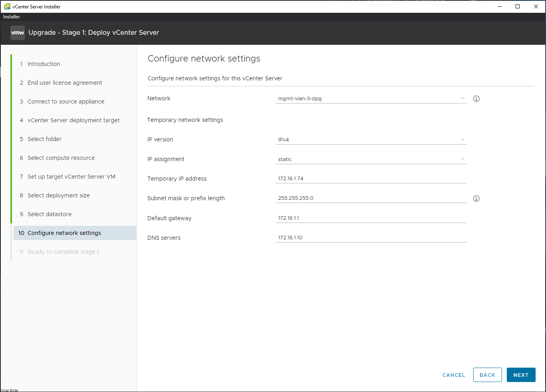The height and width of the screenshot is (392, 546).
Task: Open the Installer menu
Action: (x=11, y=16)
